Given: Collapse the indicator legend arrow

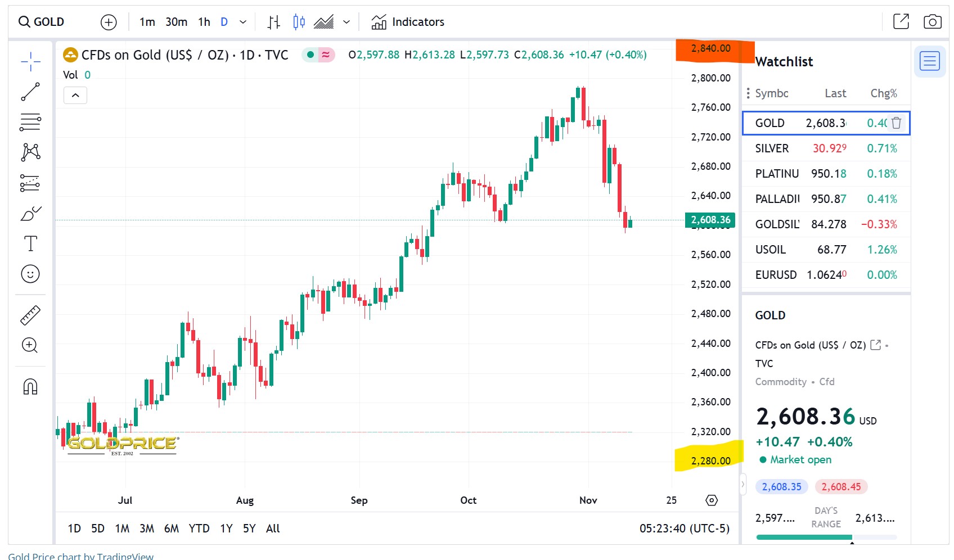Looking at the screenshot, I should point(75,96).
